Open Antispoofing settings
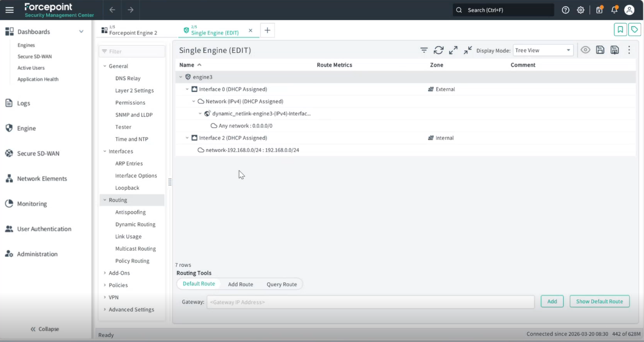Viewport: 644px width, 342px height. (130, 212)
